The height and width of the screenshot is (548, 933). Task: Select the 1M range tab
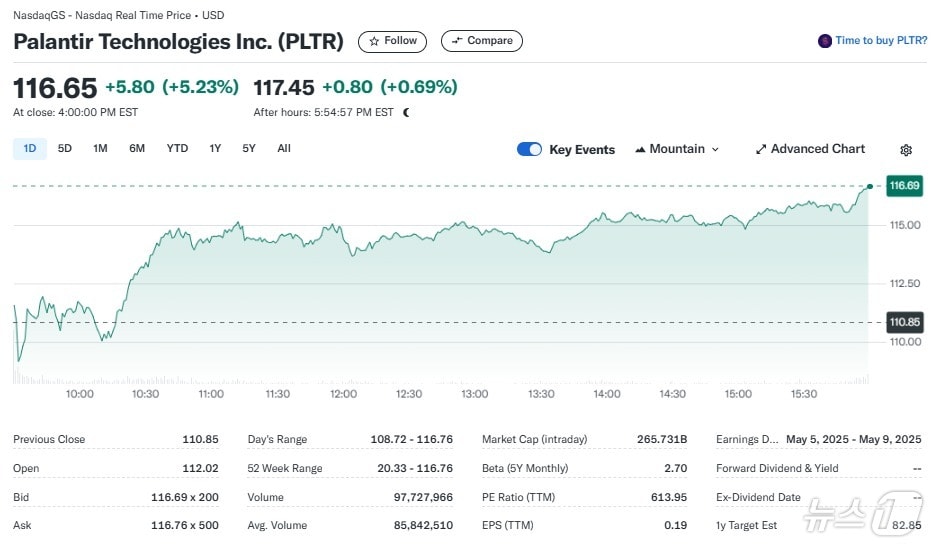100,148
